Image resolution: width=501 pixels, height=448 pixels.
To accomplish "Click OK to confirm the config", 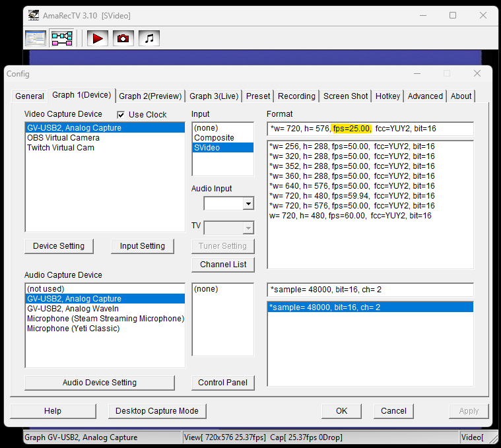I will click(x=341, y=410).
